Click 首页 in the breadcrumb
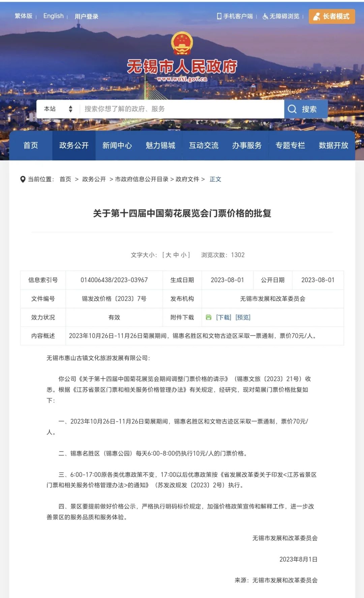 (x=65, y=179)
